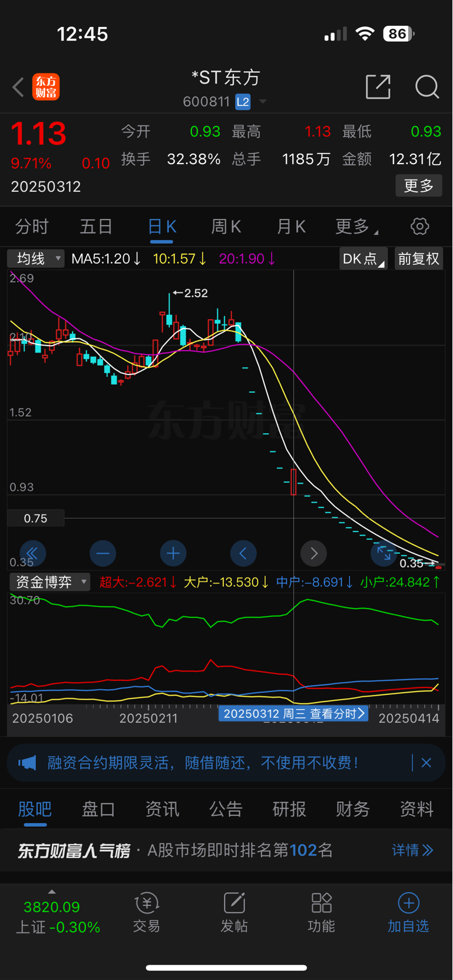The width and height of the screenshot is (453, 980).
Task: Tap the 上证 -0.30% index ticker
Action: (58, 927)
